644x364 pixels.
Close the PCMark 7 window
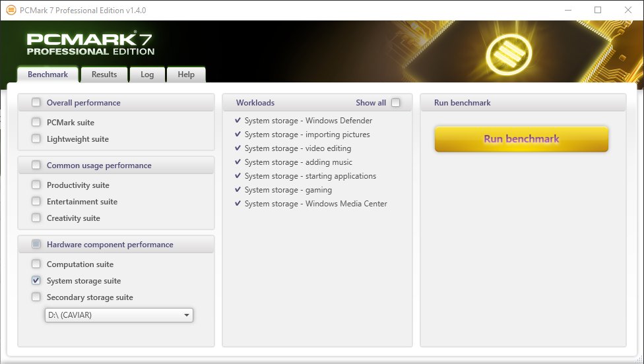628,10
